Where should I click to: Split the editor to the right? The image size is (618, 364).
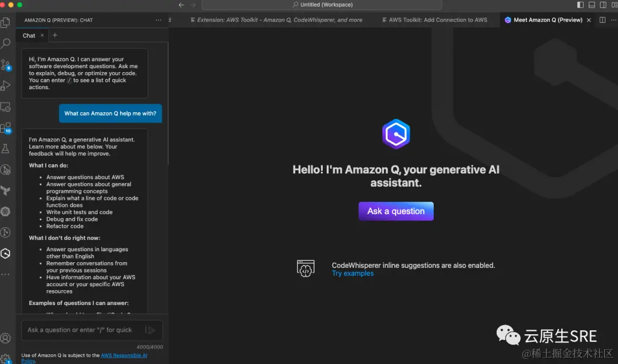pos(602,19)
